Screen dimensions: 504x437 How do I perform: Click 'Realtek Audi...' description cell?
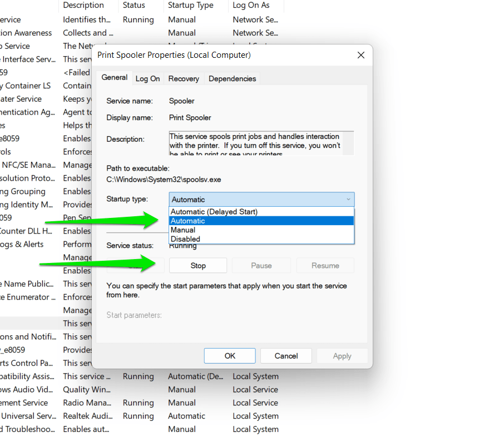(88, 416)
